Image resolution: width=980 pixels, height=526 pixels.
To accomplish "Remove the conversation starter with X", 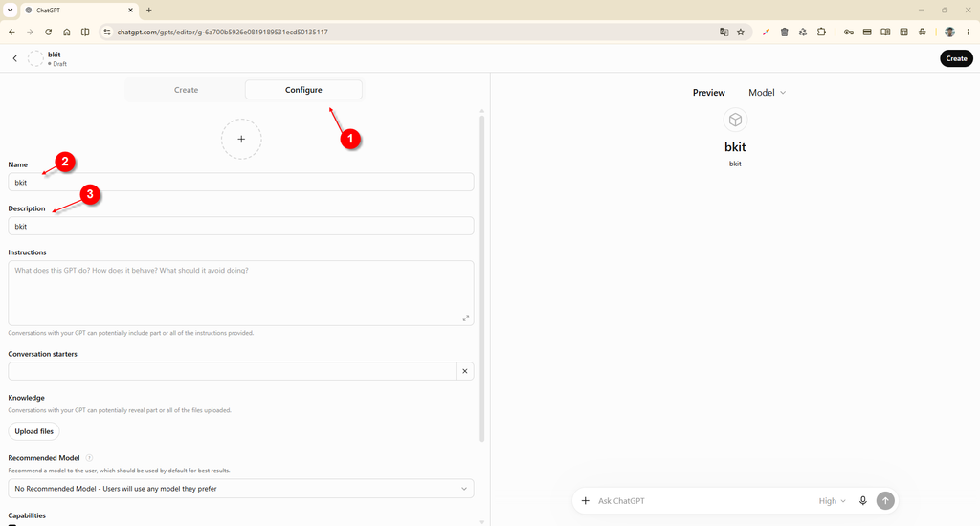I will coord(465,371).
